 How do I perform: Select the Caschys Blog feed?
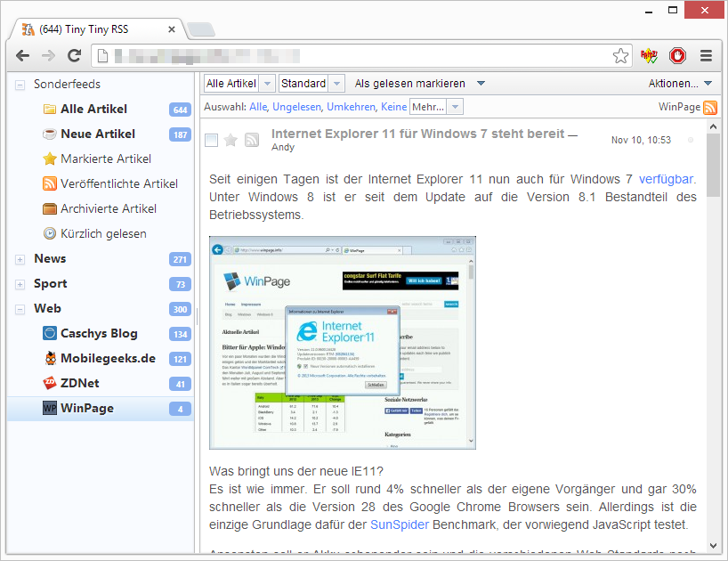[99, 333]
